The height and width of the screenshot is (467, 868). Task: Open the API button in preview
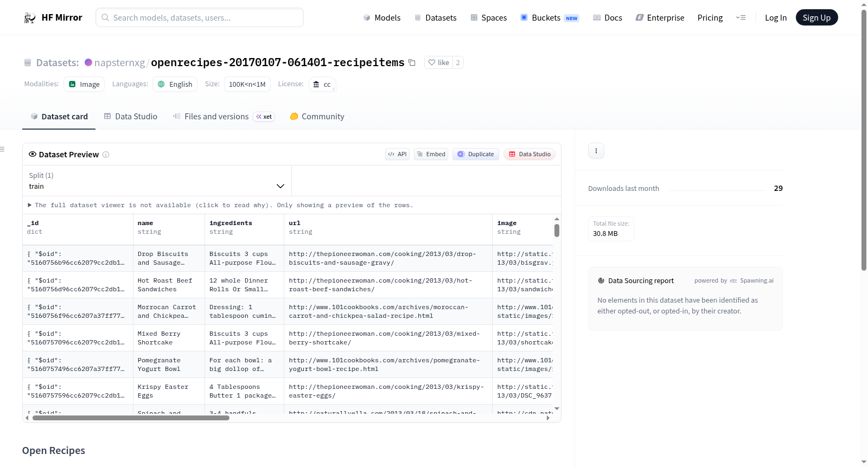(397, 154)
